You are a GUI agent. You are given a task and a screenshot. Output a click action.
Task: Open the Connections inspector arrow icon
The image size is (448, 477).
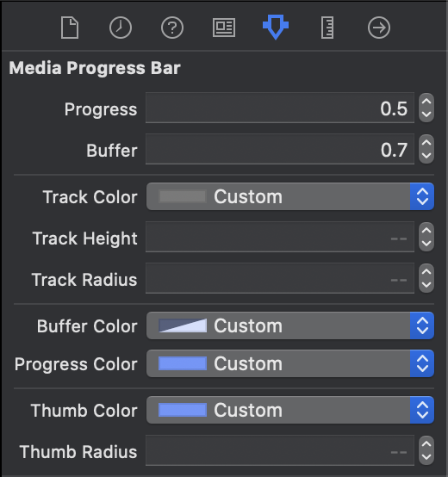click(379, 28)
